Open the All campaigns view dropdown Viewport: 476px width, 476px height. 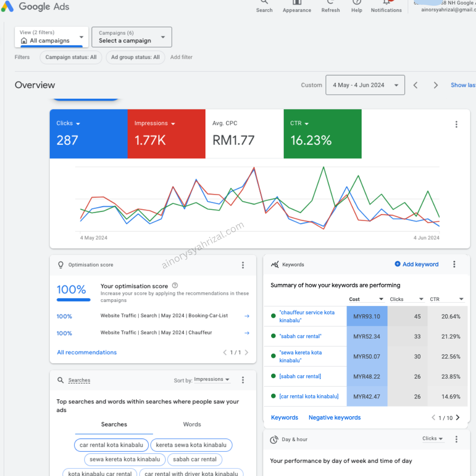pyautogui.click(x=52, y=37)
